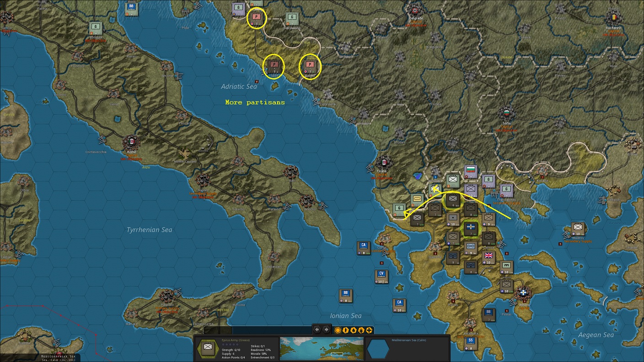This screenshot has width=644, height=362.
Task: Click the Bucharest capital city
Action: click(x=613, y=19)
